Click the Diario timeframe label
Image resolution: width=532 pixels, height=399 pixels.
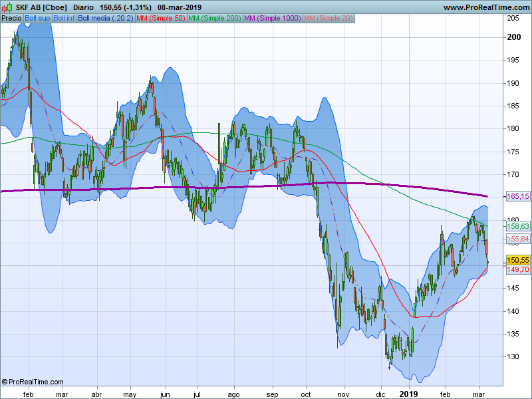(84, 7)
